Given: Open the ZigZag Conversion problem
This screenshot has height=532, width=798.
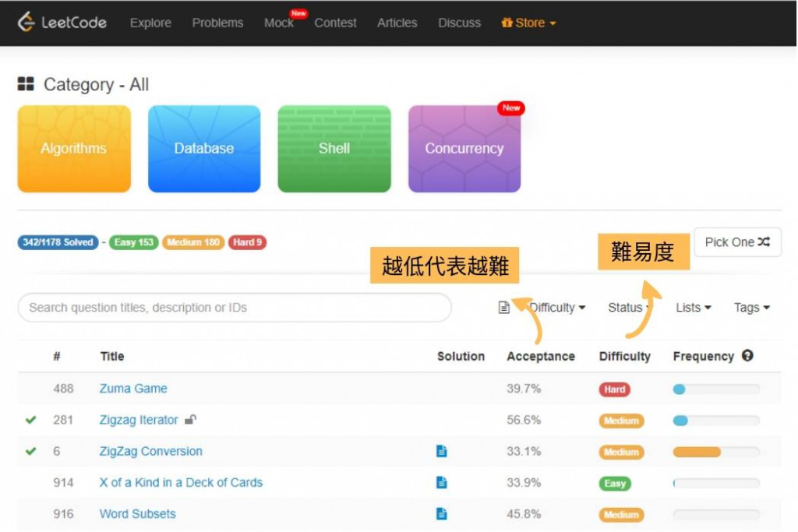Looking at the screenshot, I should (150, 451).
